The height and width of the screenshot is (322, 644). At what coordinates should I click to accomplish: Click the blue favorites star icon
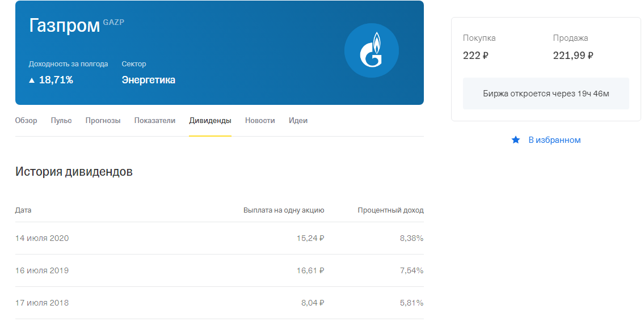click(x=515, y=140)
